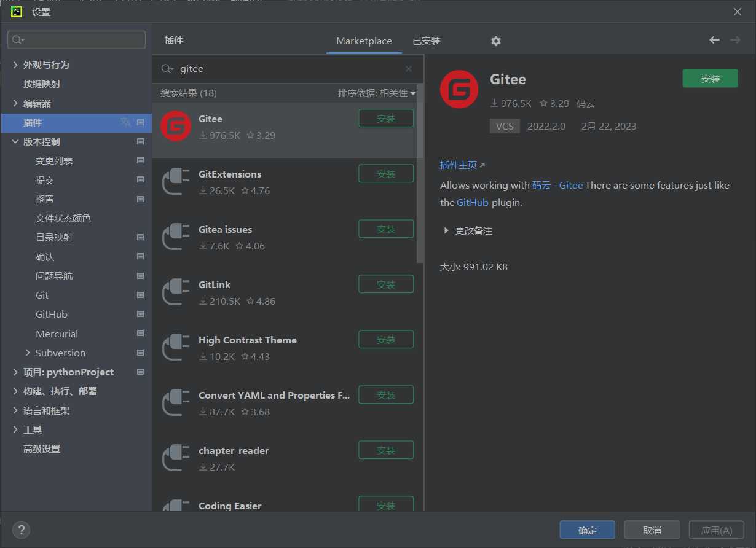Viewport: 756px width, 548px height.
Task: Expand the 工具 settings group
Action: pyautogui.click(x=15, y=429)
